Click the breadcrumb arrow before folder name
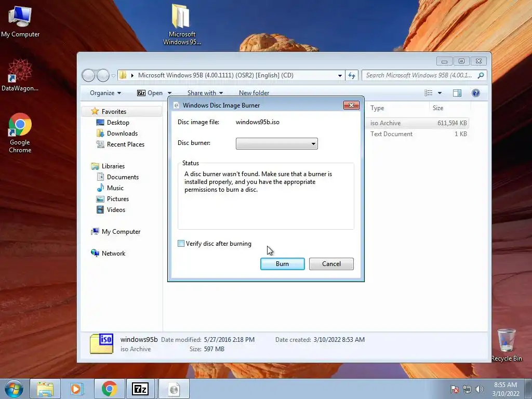Image resolution: width=532 pixels, height=399 pixels. click(132, 75)
